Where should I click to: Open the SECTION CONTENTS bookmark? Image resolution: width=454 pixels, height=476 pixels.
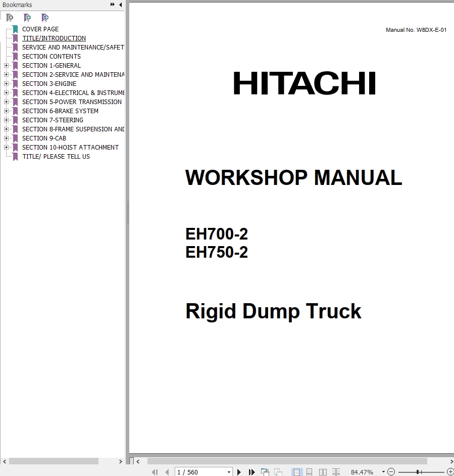pyautogui.click(x=52, y=57)
